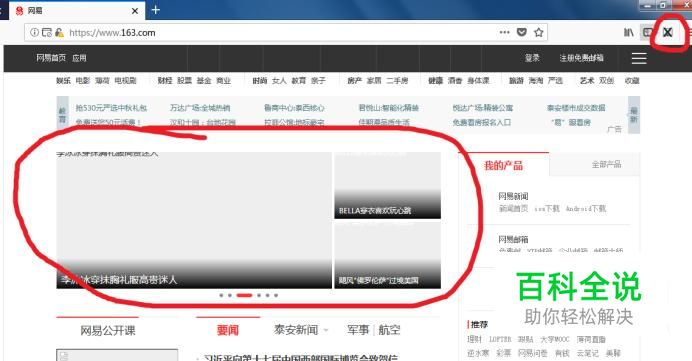Switch to the 全部产品 tab

(606, 165)
